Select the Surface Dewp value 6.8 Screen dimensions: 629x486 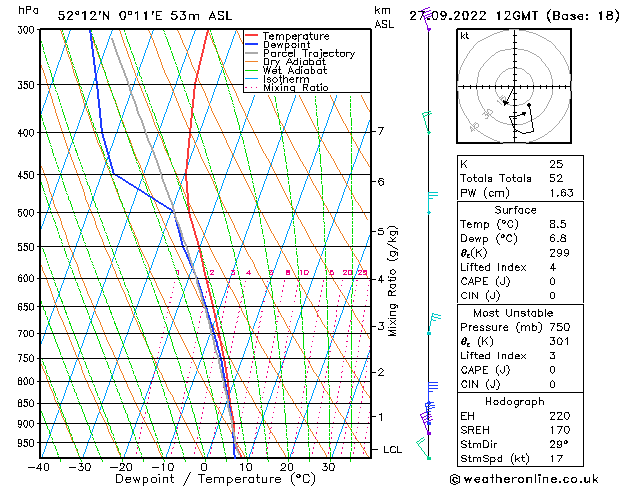(558, 239)
